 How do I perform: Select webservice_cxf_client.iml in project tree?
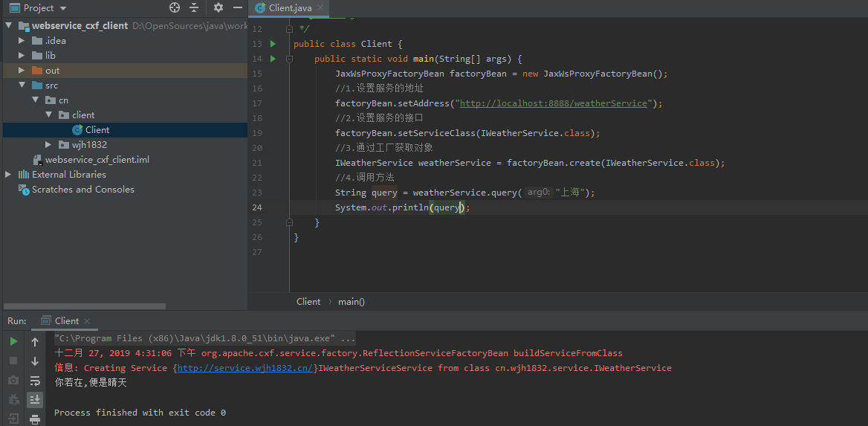97,160
